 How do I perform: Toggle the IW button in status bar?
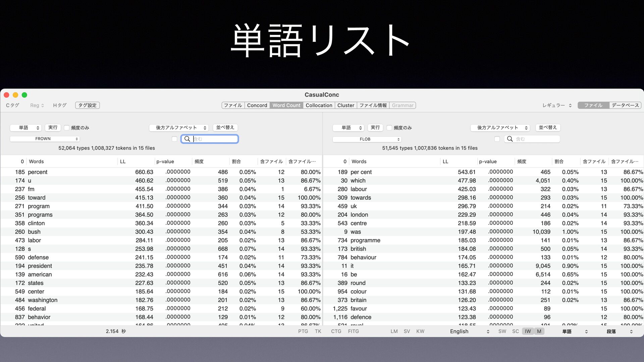[x=528, y=331]
